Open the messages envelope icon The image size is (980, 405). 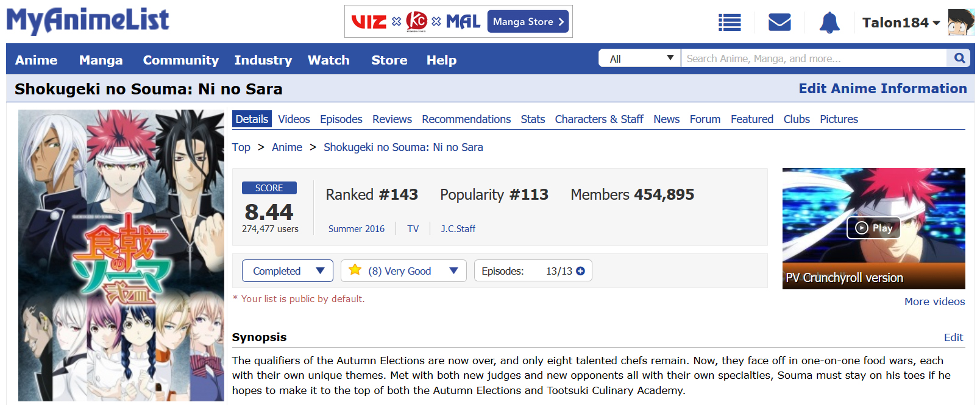pyautogui.click(x=779, y=23)
